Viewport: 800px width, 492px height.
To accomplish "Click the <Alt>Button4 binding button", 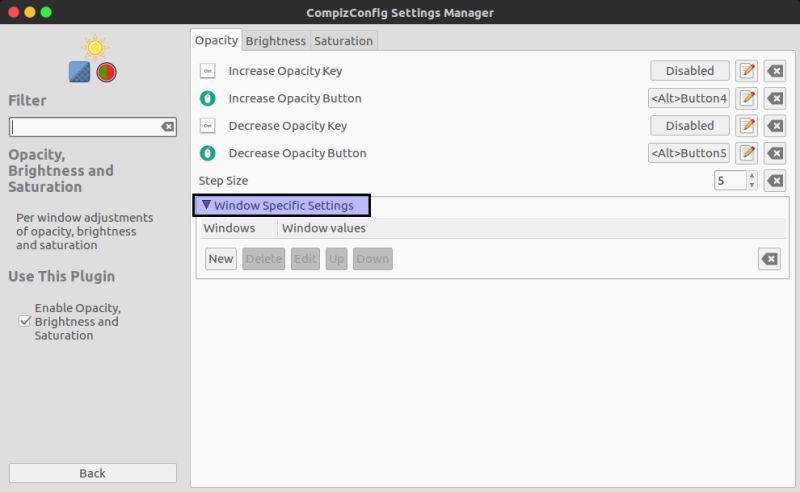I will (x=689, y=98).
